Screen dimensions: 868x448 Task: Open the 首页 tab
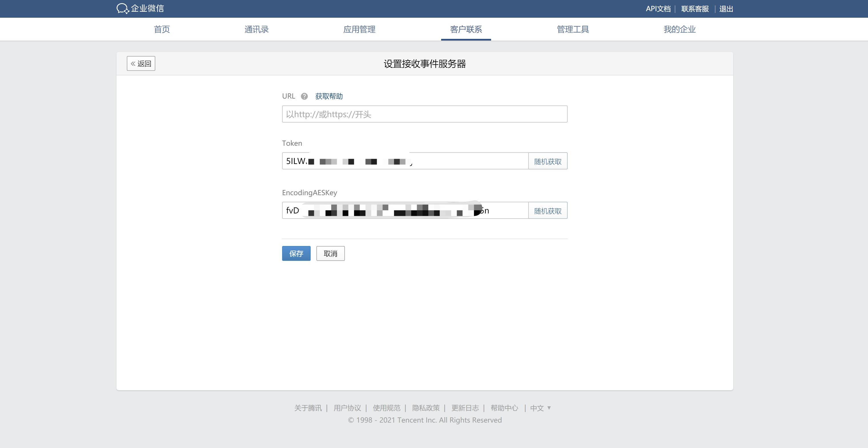[162, 29]
